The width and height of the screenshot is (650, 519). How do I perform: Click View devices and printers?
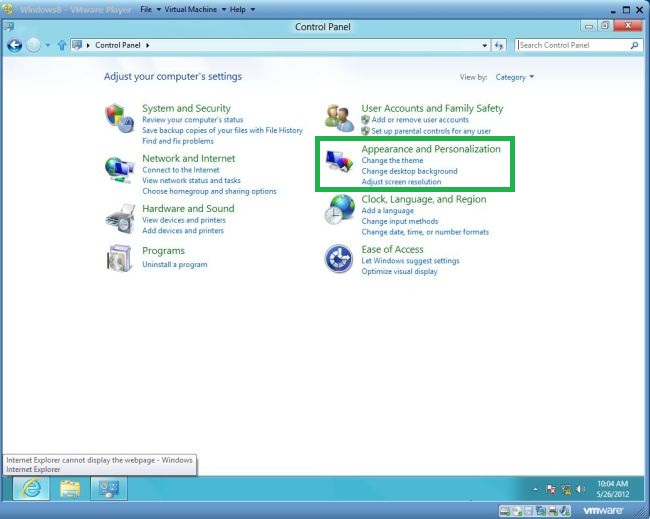(x=184, y=220)
